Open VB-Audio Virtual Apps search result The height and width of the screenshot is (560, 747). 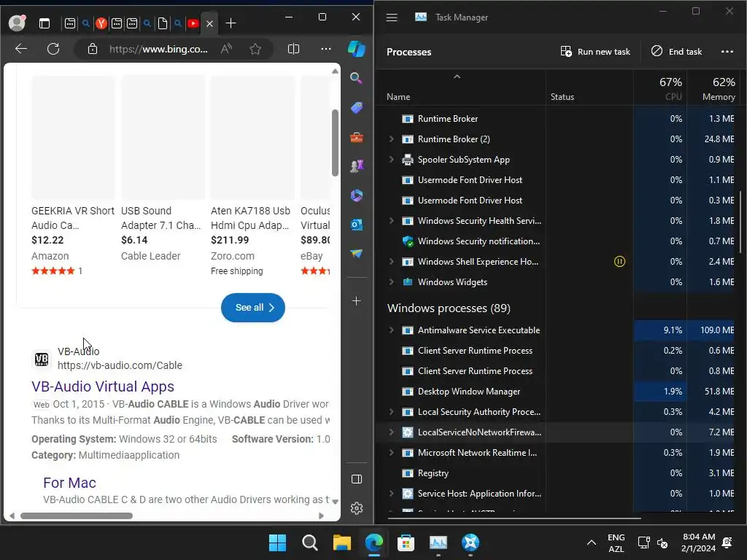pos(103,386)
